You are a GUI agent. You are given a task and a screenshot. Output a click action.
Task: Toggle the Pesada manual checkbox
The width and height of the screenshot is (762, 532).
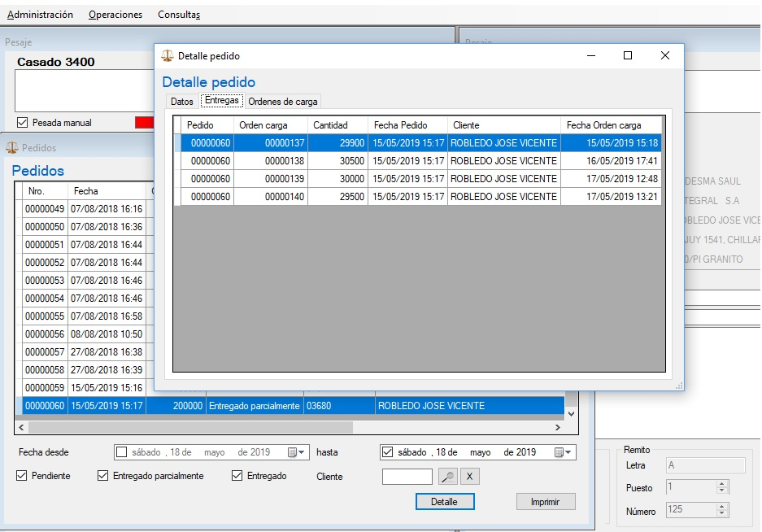click(x=23, y=123)
